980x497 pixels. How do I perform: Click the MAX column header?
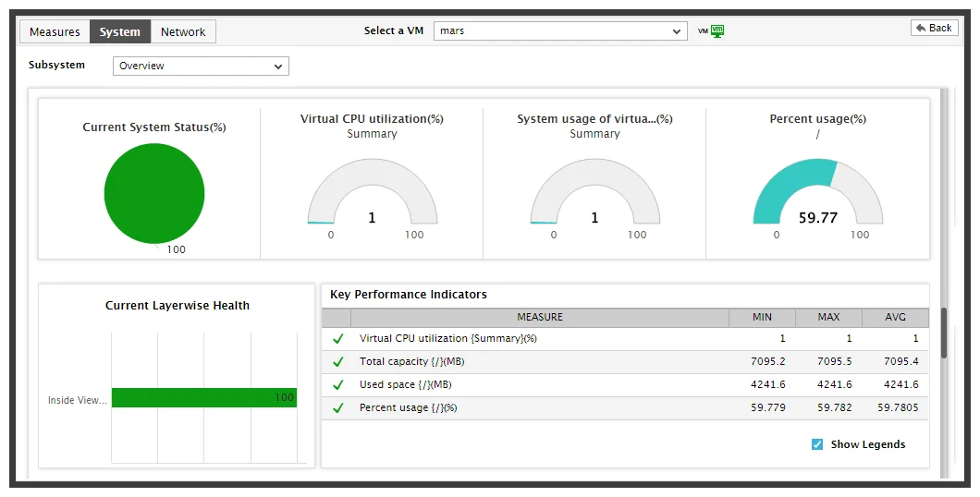[x=828, y=317]
